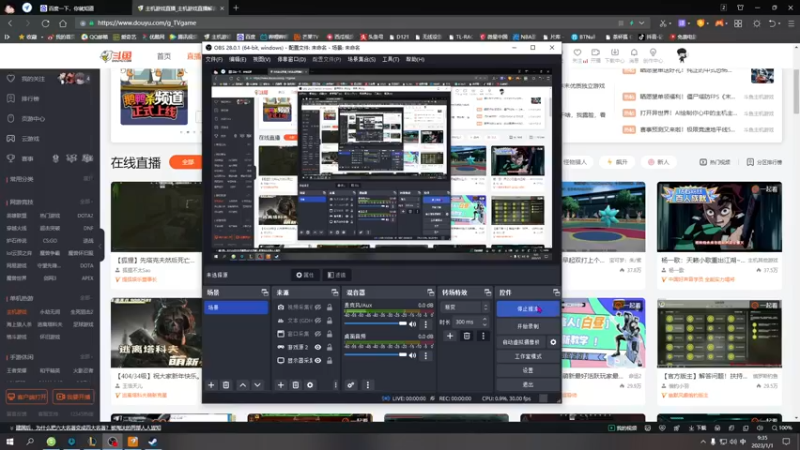The width and height of the screenshot is (800, 450).
Task: Open virtual camera settings with the gear icon
Action: [x=553, y=342]
